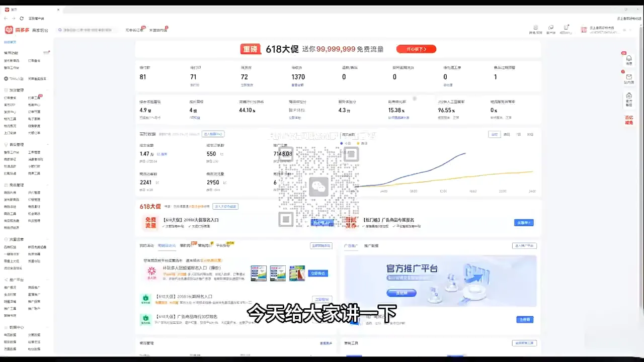Click the 拼多多商家后台 logo
The width and height of the screenshot is (644, 362).
[19, 30]
